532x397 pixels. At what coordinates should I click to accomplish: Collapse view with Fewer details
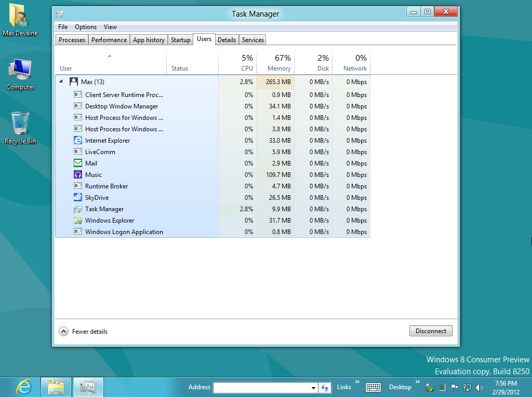coord(83,331)
